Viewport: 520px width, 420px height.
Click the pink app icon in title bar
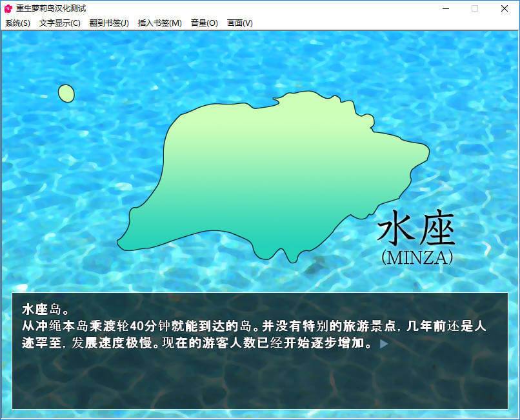point(8,8)
